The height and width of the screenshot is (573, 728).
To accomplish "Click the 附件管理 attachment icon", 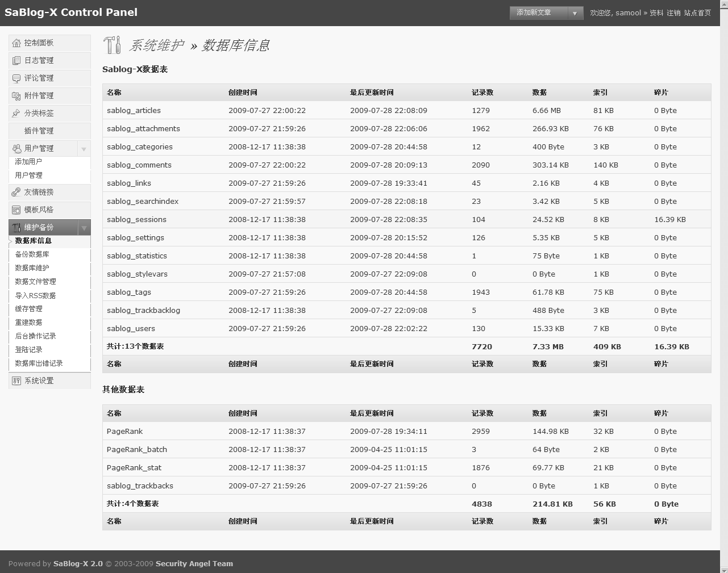I will pos(16,96).
